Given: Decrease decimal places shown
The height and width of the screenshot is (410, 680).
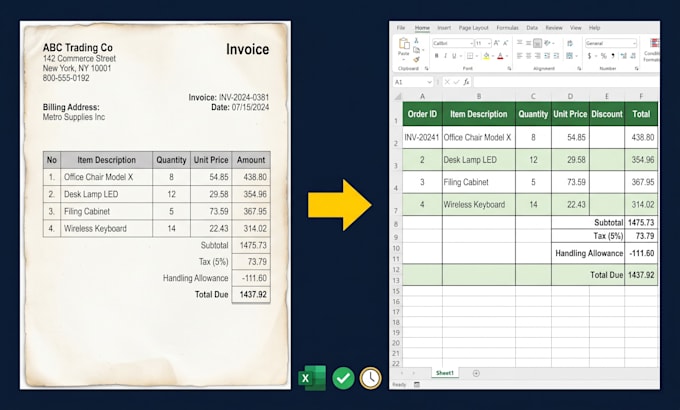Looking at the screenshot, I should pyautogui.click(x=633, y=56).
